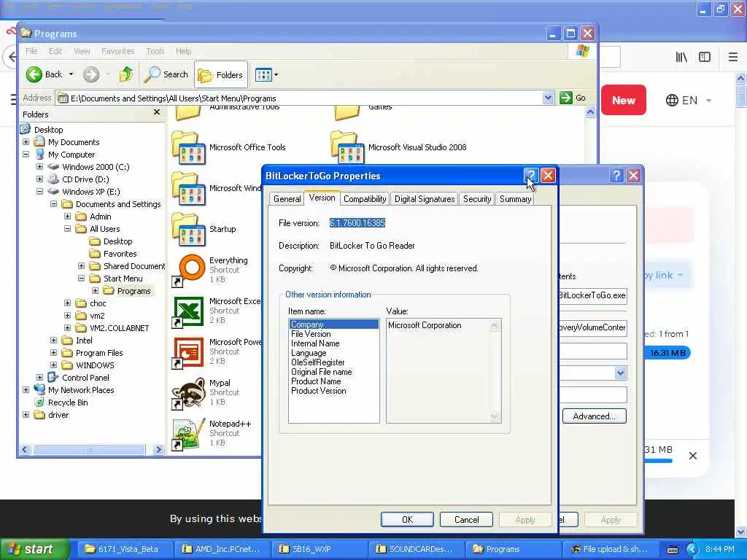Click the highlighted file version number field
The image size is (747, 560).
click(357, 223)
